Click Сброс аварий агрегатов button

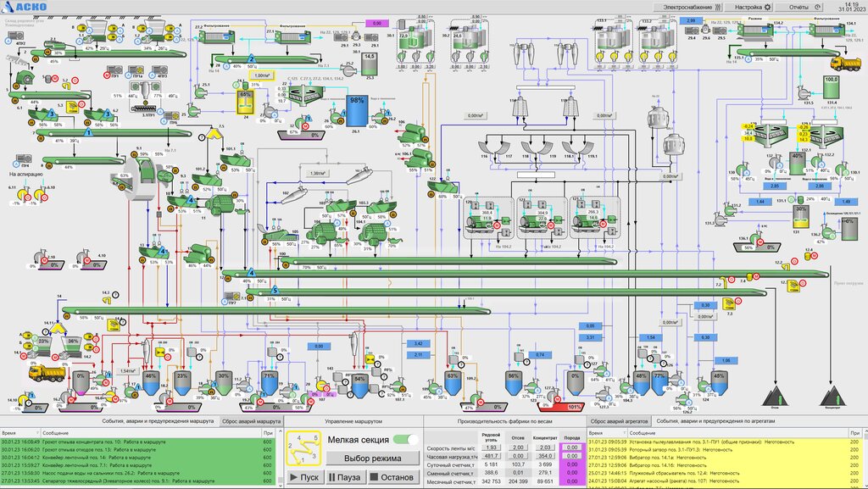pyautogui.click(x=618, y=421)
